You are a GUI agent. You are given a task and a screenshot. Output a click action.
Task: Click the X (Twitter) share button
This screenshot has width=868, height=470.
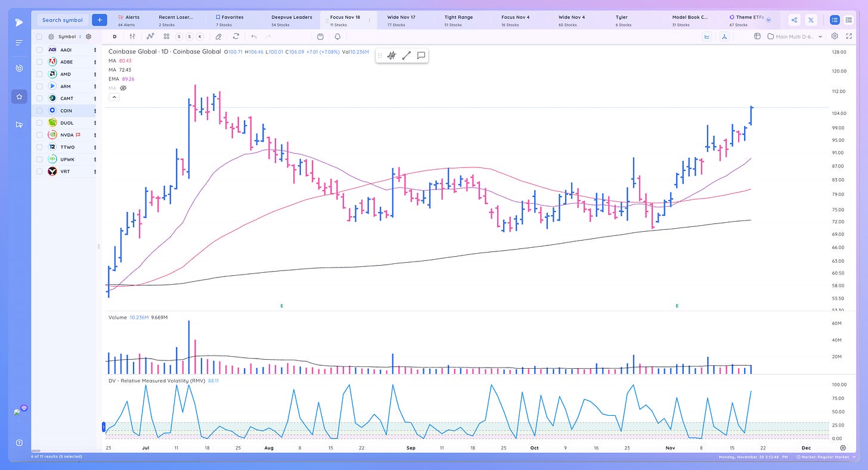tap(811, 20)
